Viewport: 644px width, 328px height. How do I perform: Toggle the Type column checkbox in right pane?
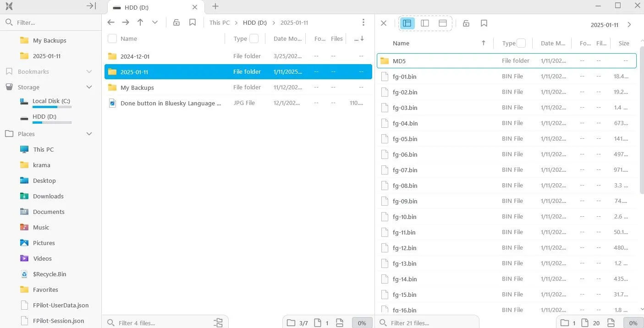coord(521,44)
